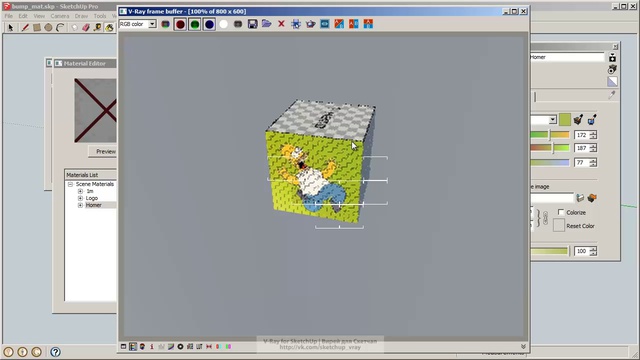Toggle the blue channel button

209,24
